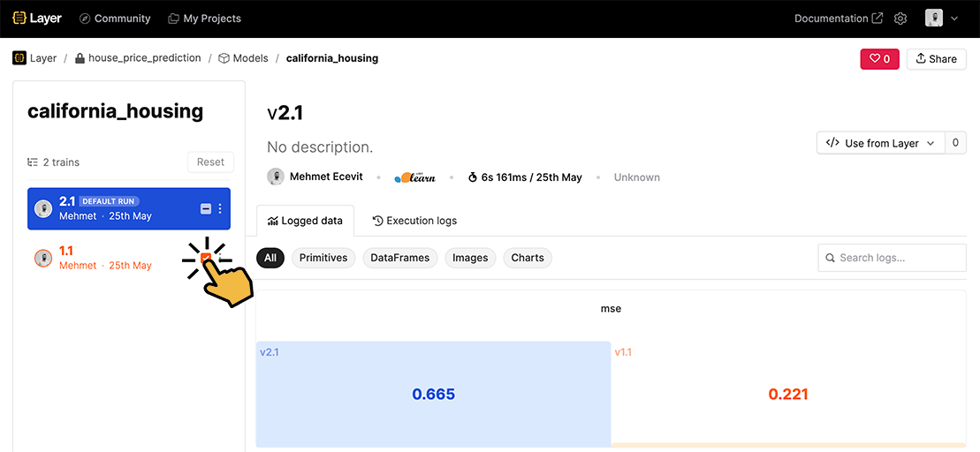Click the stopwatch duration icon
Screen dimensions: 980x452
(473, 177)
